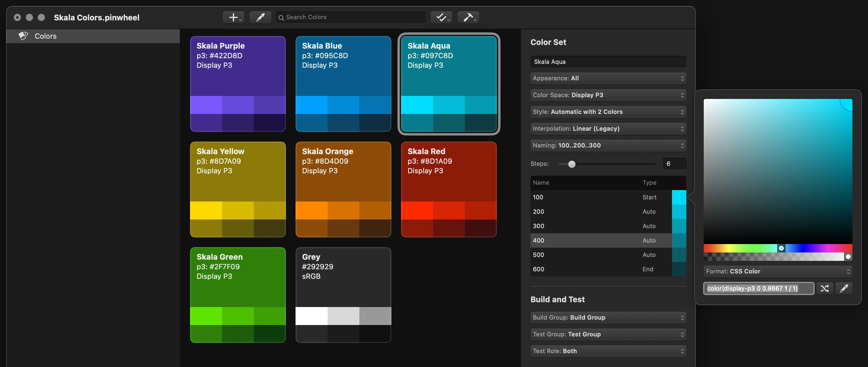The image size is (868, 367).
Task: Open the Naming: 100..200..300 dropdown
Action: 608,146
